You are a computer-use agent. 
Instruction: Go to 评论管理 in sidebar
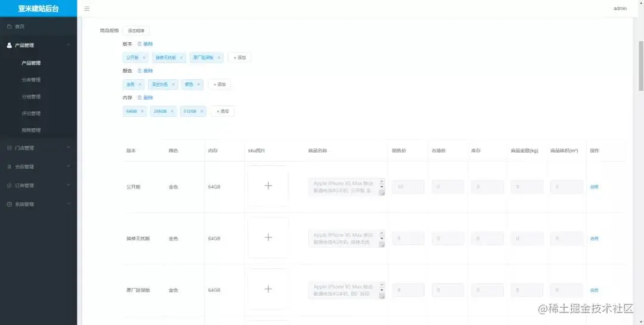coord(38,113)
